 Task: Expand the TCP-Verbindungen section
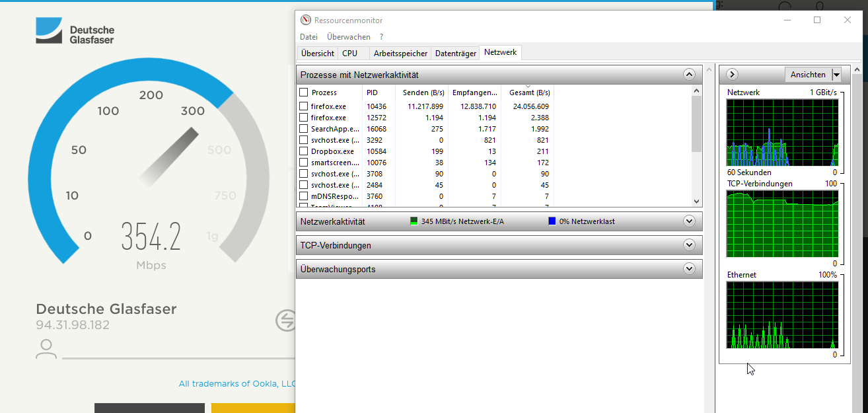pos(690,245)
